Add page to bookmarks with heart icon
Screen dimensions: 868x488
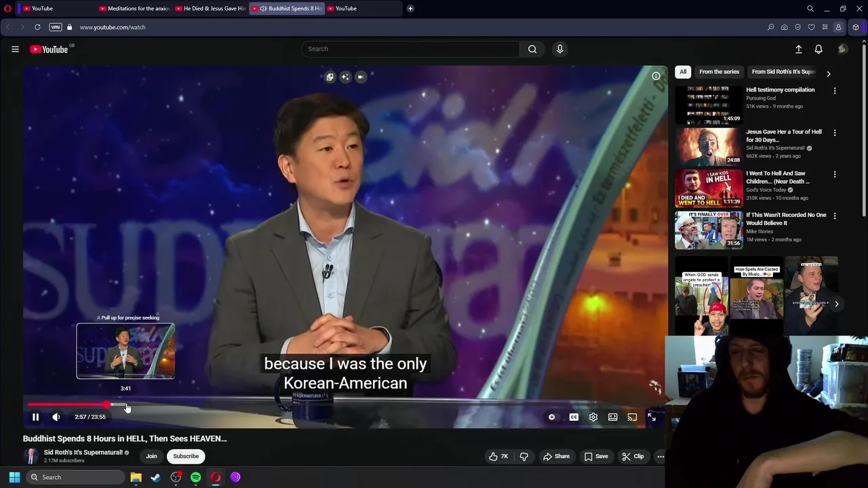(x=811, y=27)
